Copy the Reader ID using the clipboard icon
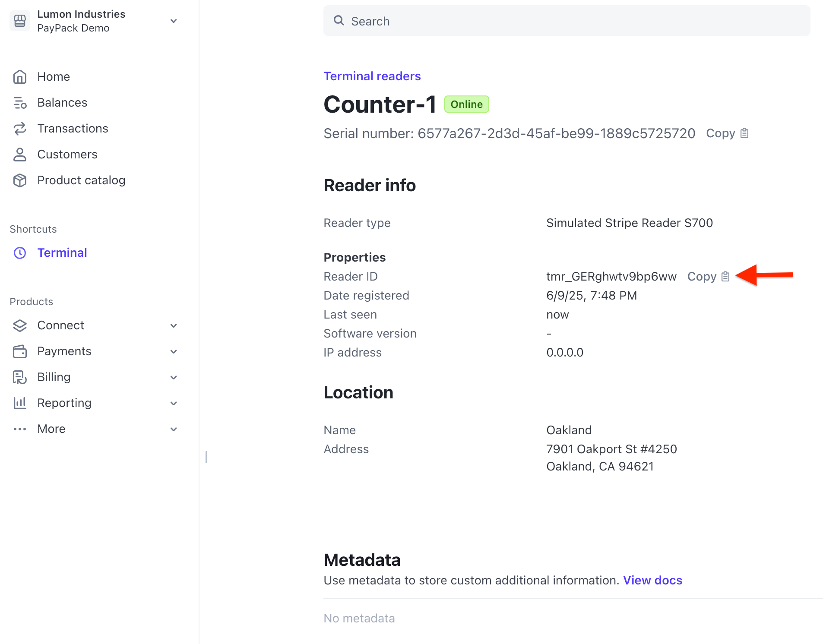The width and height of the screenshot is (823, 644). click(725, 276)
